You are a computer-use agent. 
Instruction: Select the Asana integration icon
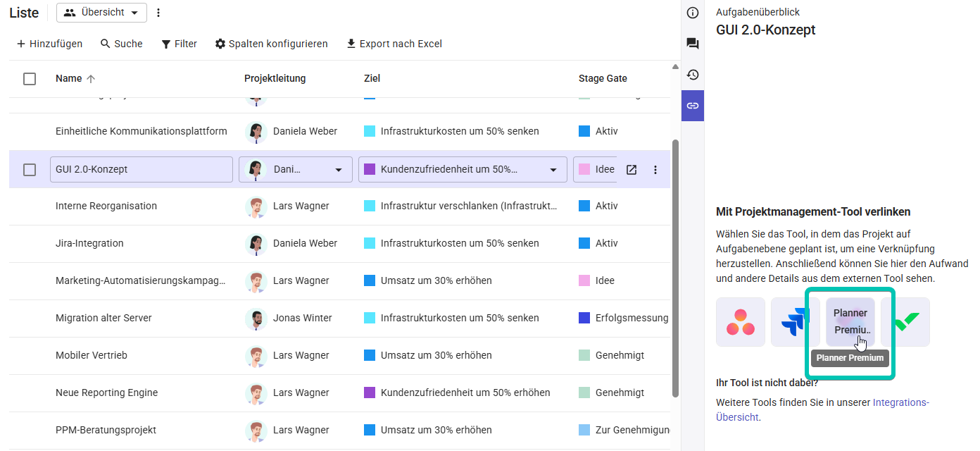coord(740,322)
